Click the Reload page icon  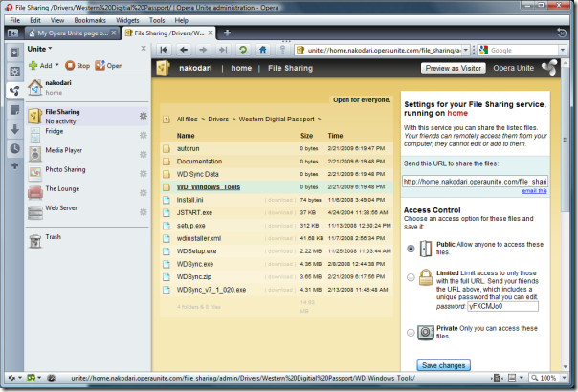click(x=242, y=50)
